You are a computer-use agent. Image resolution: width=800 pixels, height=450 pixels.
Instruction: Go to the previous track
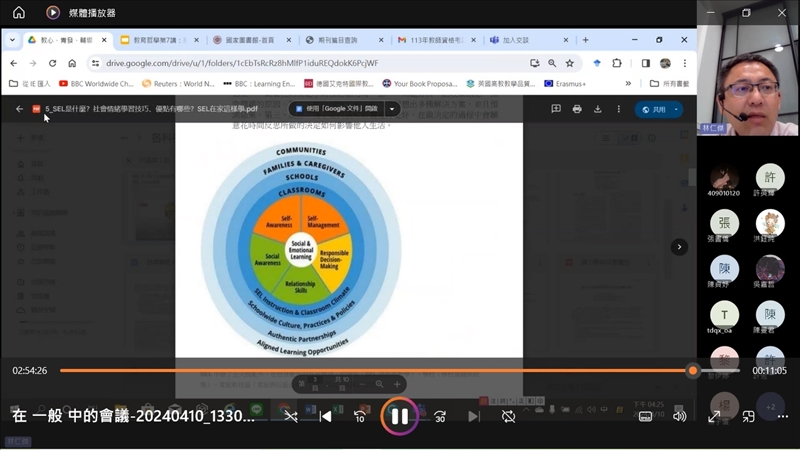point(325,416)
